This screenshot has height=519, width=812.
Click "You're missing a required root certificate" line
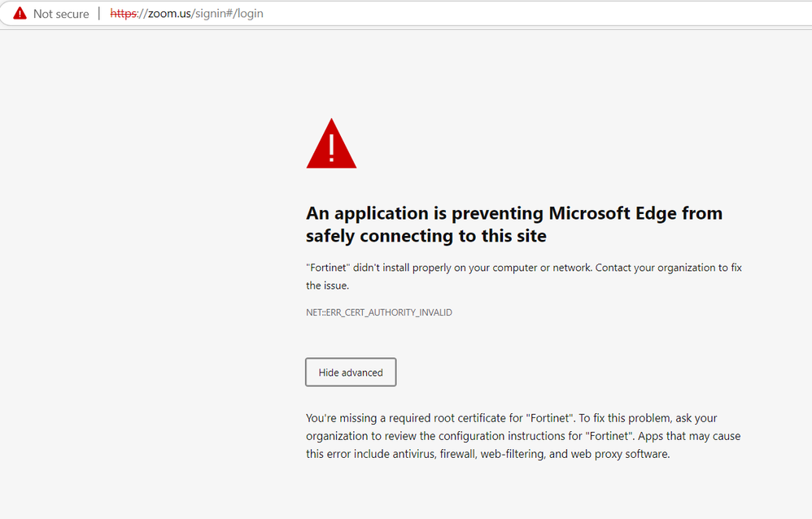(511, 418)
